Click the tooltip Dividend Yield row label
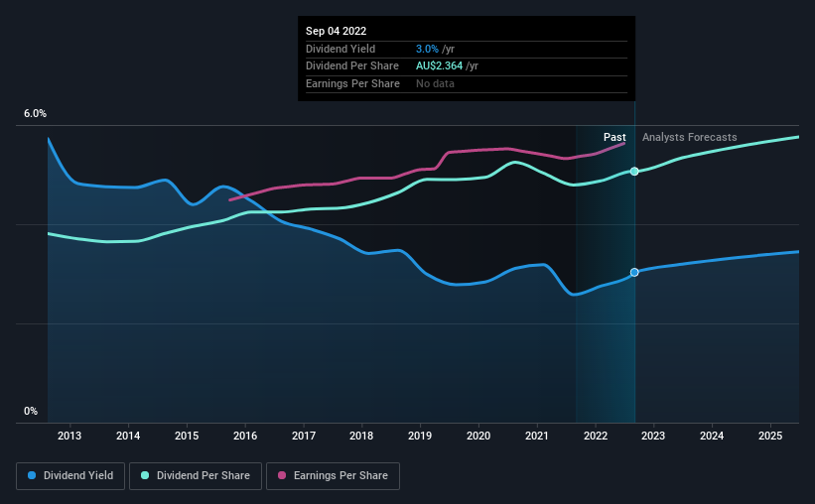The image size is (815, 504). pyautogui.click(x=340, y=49)
